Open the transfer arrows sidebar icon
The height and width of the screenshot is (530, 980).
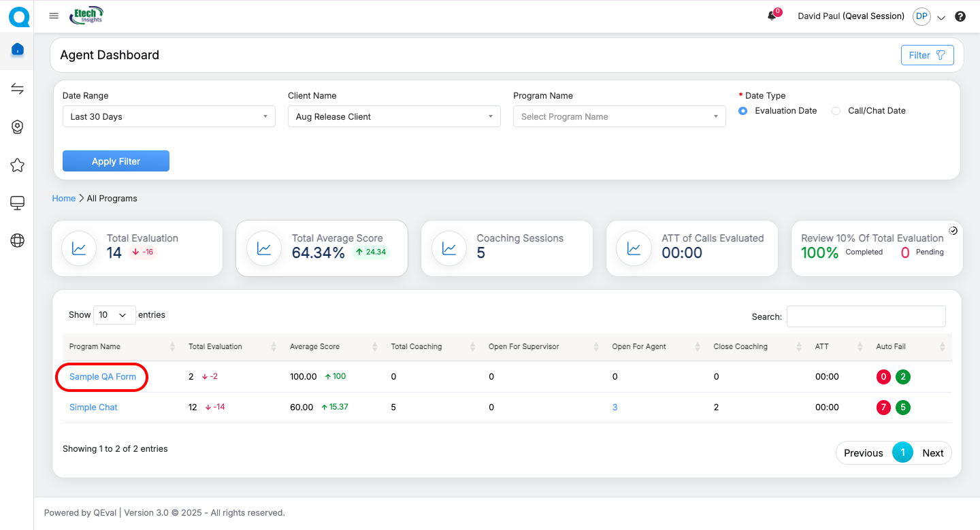18,89
